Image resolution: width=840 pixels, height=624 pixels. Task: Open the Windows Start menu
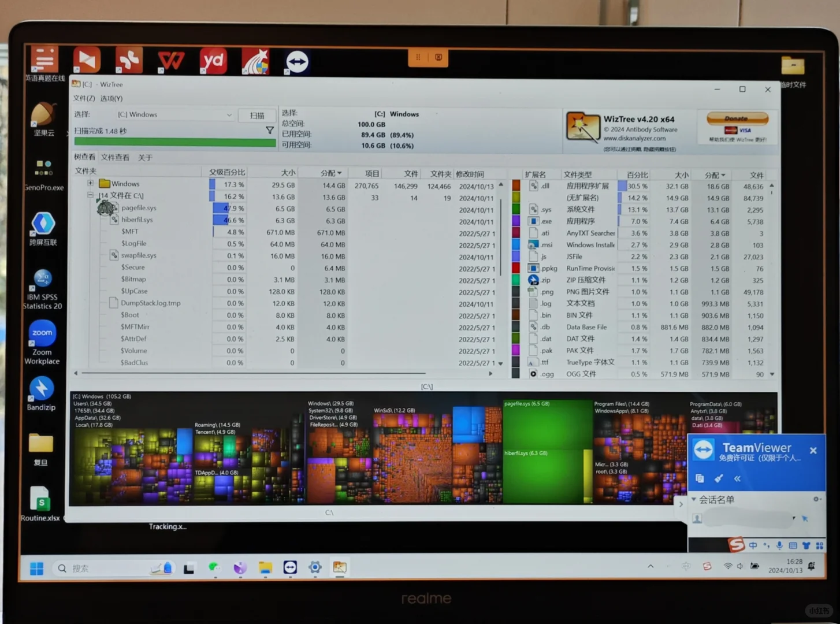pyautogui.click(x=36, y=569)
